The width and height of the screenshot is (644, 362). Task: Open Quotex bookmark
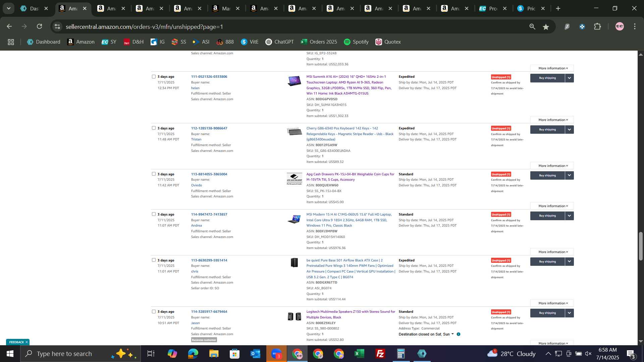pos(388,42)
